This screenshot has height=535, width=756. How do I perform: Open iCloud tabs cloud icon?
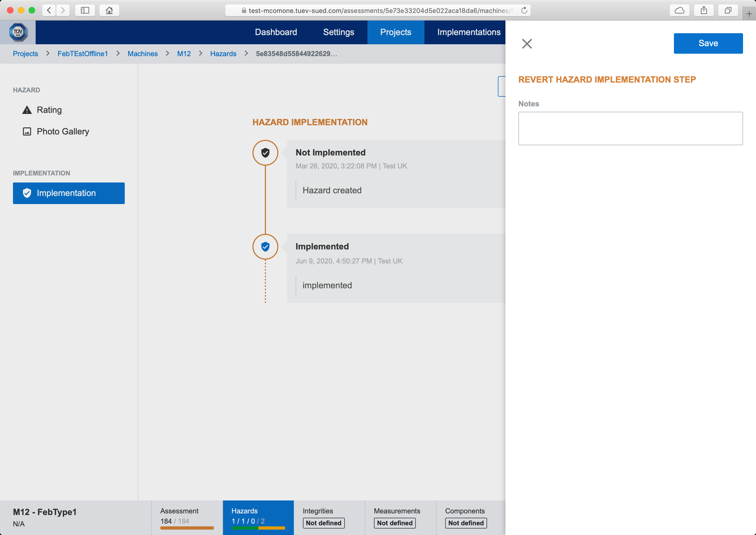coord(679,11)
